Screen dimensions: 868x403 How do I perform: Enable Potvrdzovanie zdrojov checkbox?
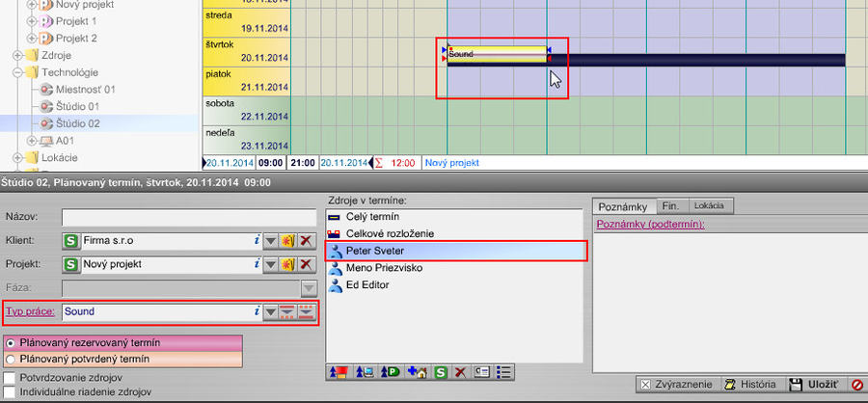pos(10,377)
